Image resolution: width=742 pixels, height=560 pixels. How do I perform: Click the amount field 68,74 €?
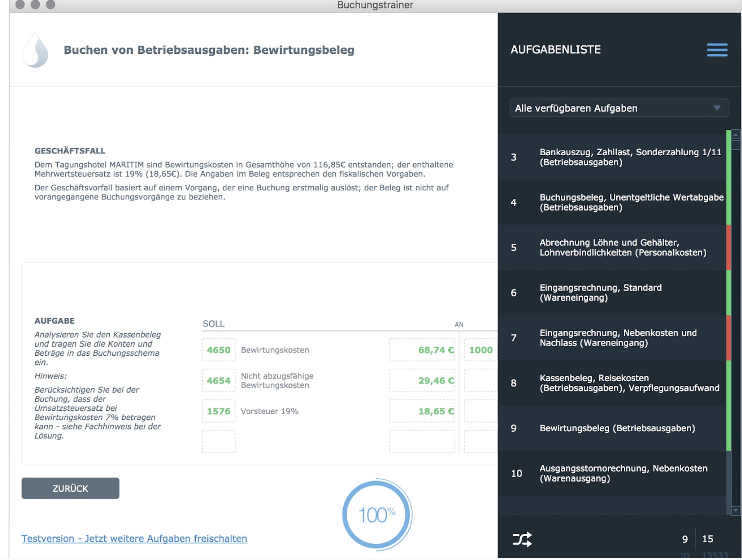click(x=422, y=350)
